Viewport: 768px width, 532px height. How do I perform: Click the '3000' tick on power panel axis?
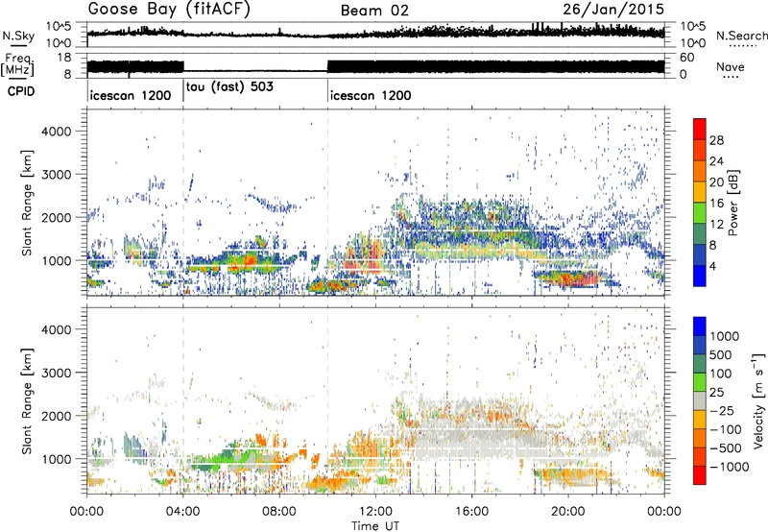point(57,175)
